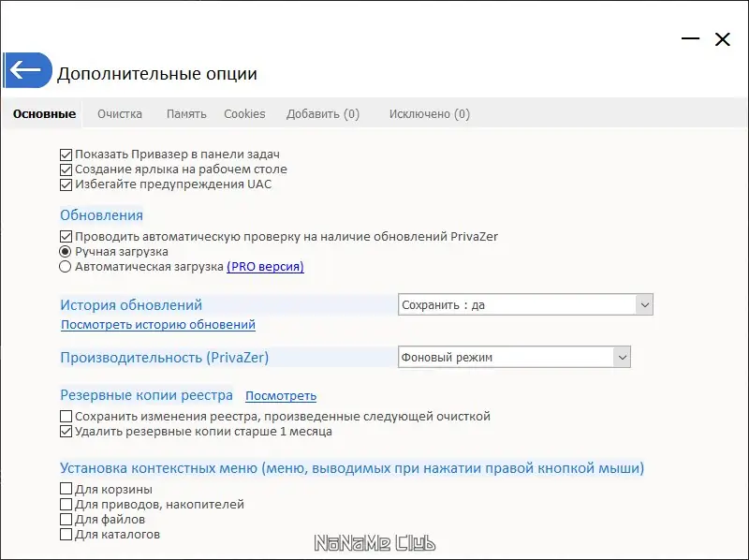Screen dimensions: 749x560
Task: Toggle 'Показать Привазер в панели задач' checkbox
Action: tap(66, 155)
